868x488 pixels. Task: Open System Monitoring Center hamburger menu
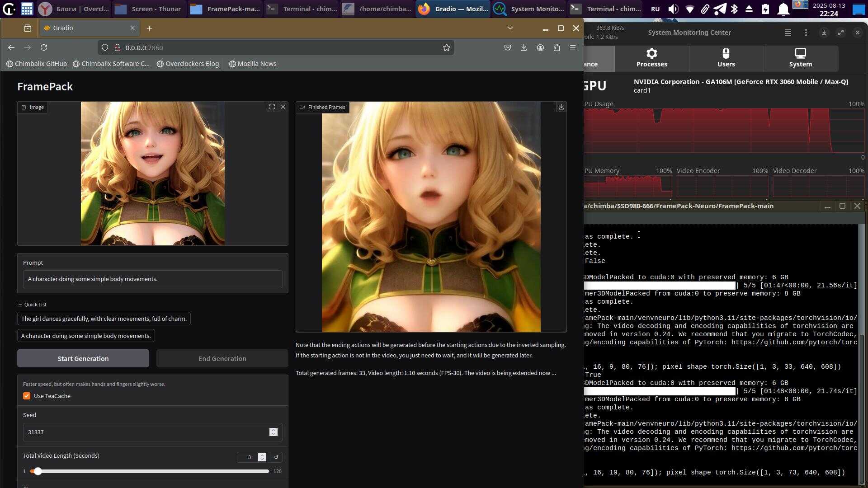[x=788, y=33]
